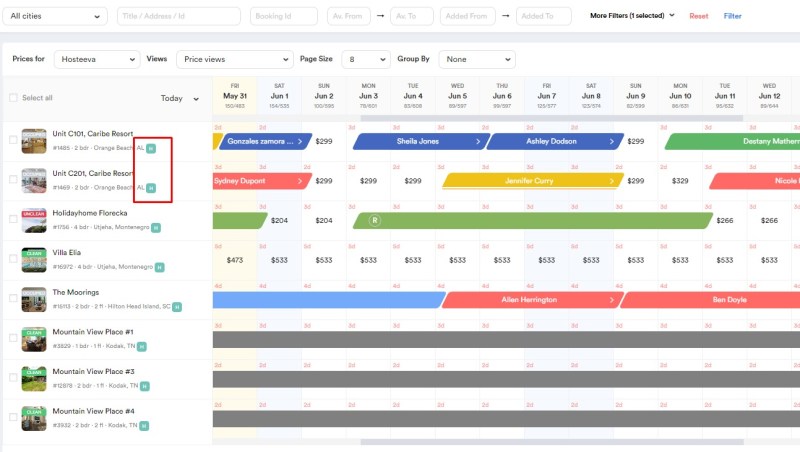Open the Price views dropdown
Image resolution: width=800 pixels, height=452 pixels.
pyautogui.click(x=234, y=59)
